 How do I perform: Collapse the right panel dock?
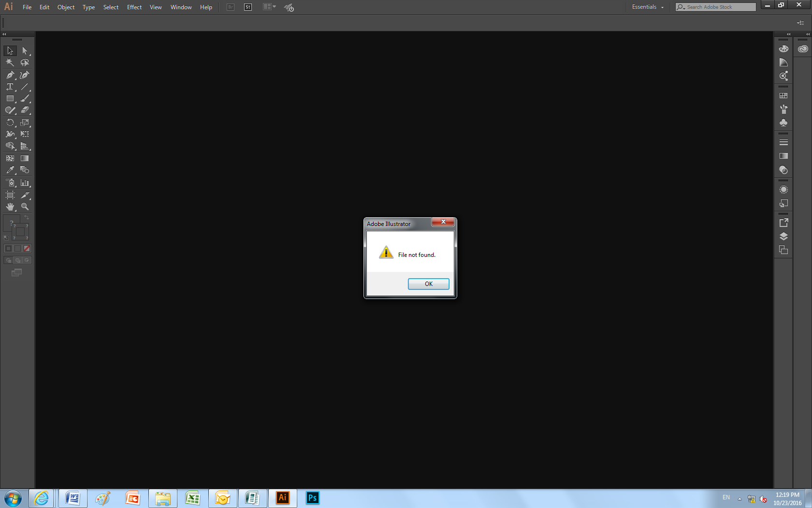click(788, 34)
